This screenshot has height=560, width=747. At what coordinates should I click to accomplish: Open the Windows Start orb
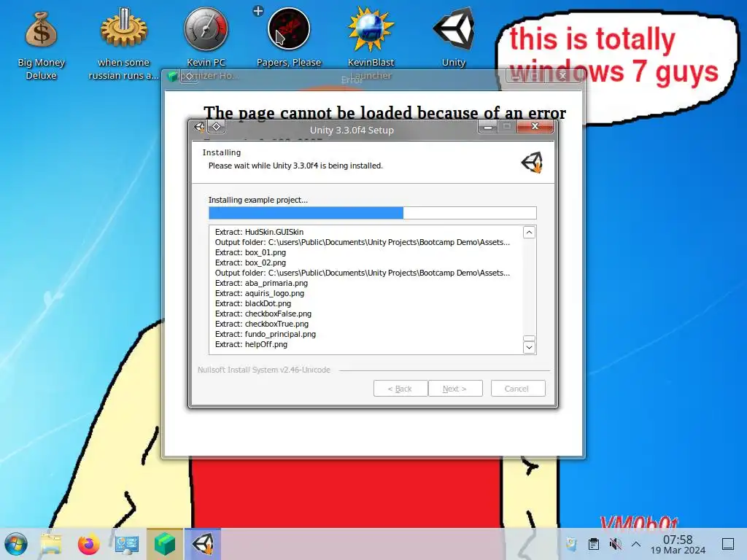click(16, 544)
